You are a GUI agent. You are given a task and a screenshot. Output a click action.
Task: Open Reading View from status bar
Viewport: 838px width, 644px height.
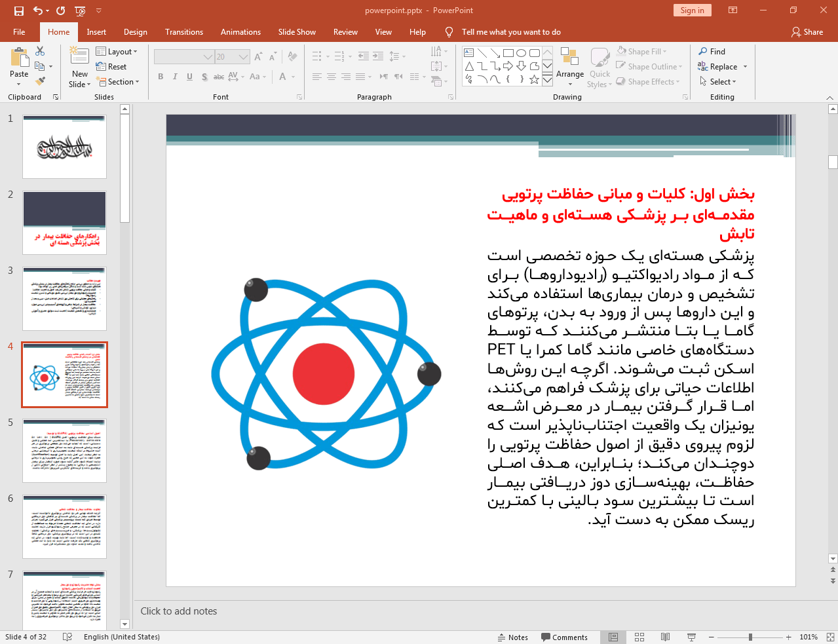click(x=665, y=637)
